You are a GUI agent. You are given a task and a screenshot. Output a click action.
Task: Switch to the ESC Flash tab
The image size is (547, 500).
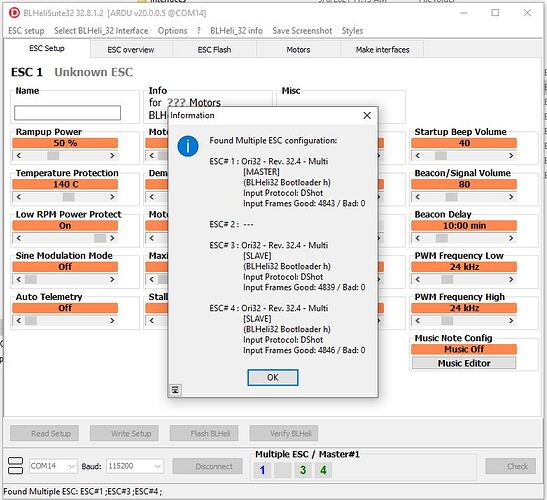(x=214, y=50)
